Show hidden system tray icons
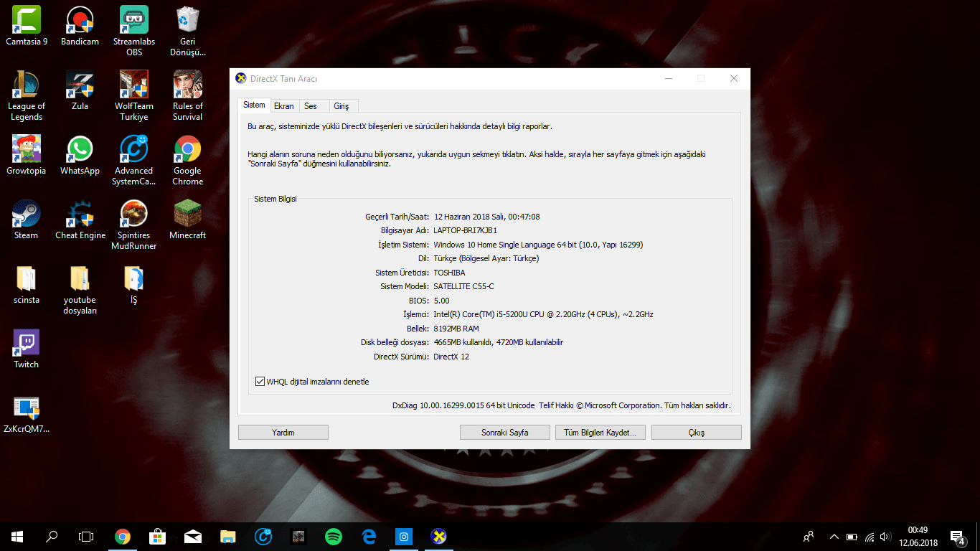The width and height of the screenshot is (980, 551). tap(834, 537)
